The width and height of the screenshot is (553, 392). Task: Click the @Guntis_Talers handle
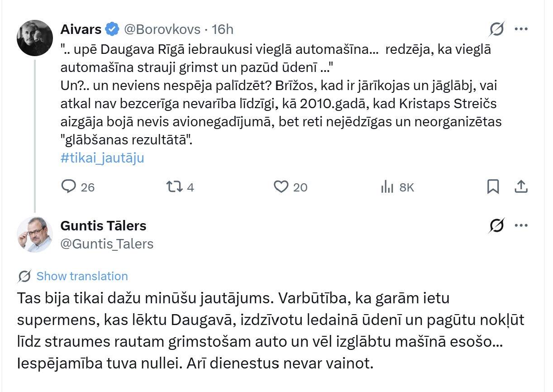(x=107, y=244)
